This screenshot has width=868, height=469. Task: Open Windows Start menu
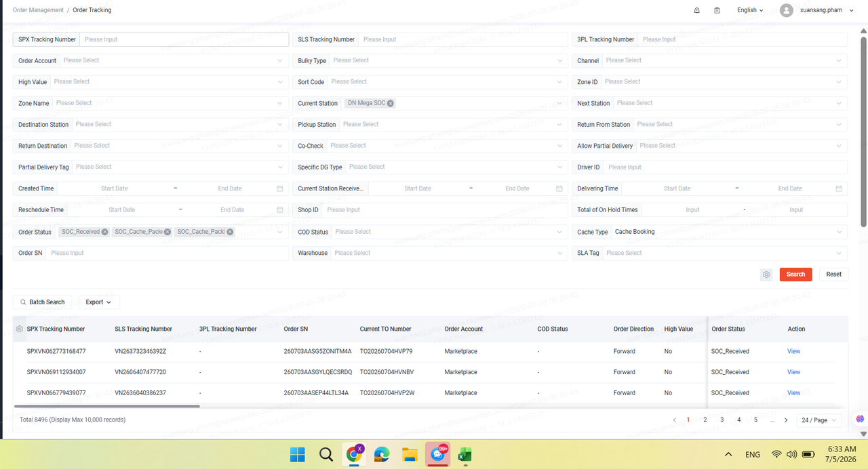point(297,454)
